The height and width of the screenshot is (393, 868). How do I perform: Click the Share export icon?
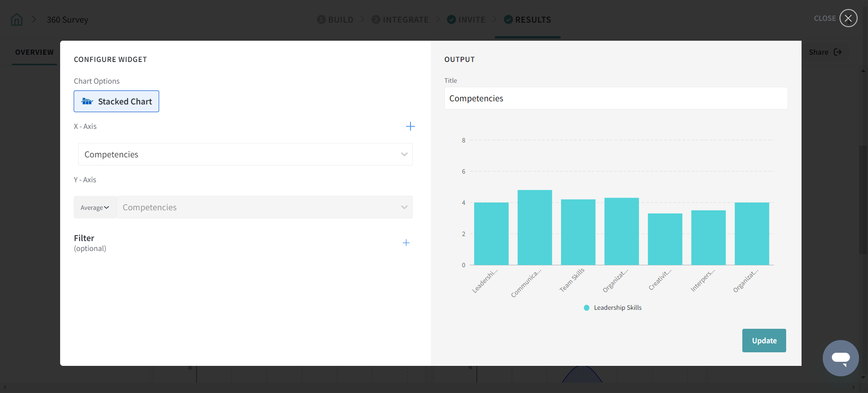838,52
